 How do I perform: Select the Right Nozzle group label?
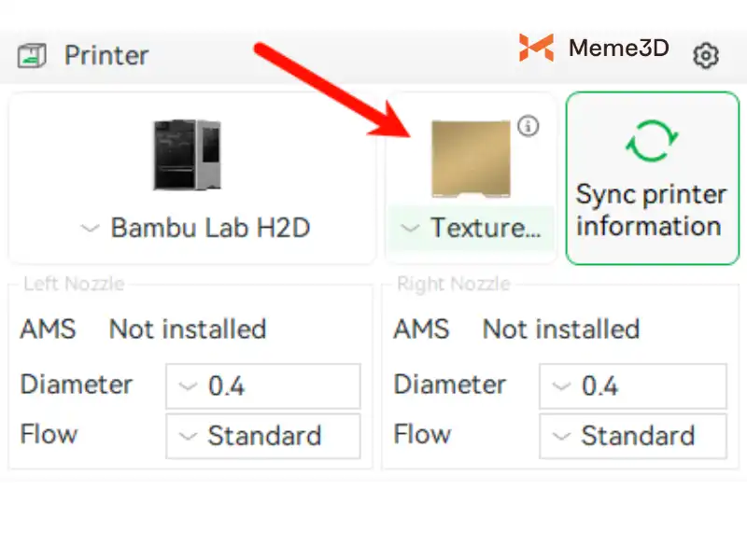click(452, 284)
